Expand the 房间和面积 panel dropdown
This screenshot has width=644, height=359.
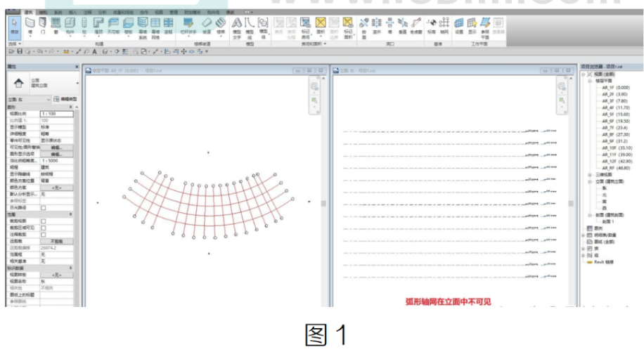[x=314, y=44]
